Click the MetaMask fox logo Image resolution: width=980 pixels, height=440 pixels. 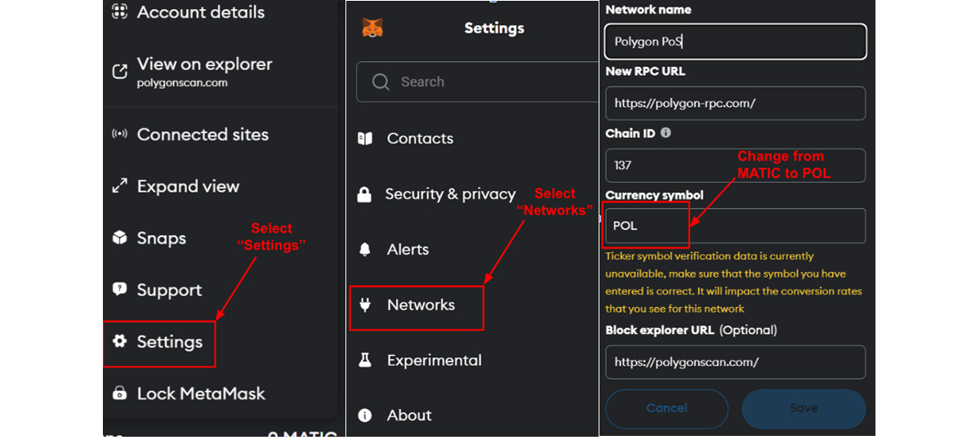click(372, 28)
